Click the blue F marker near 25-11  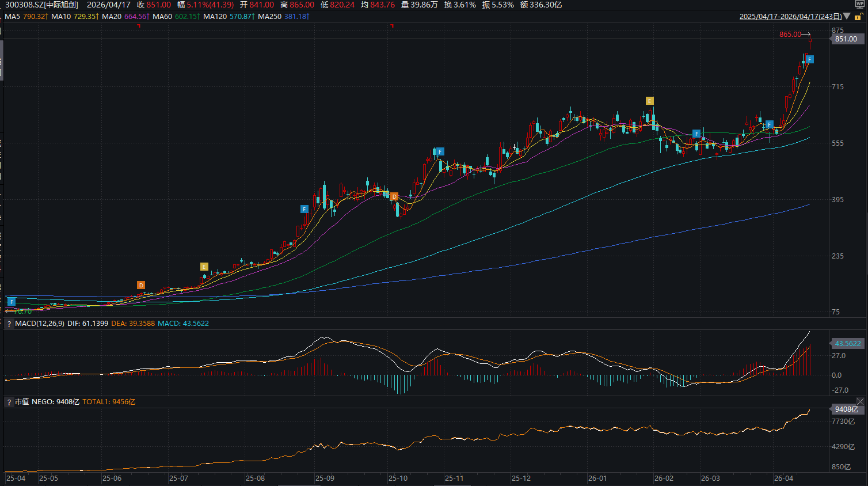pyautogui.click(x=440, y=152)
